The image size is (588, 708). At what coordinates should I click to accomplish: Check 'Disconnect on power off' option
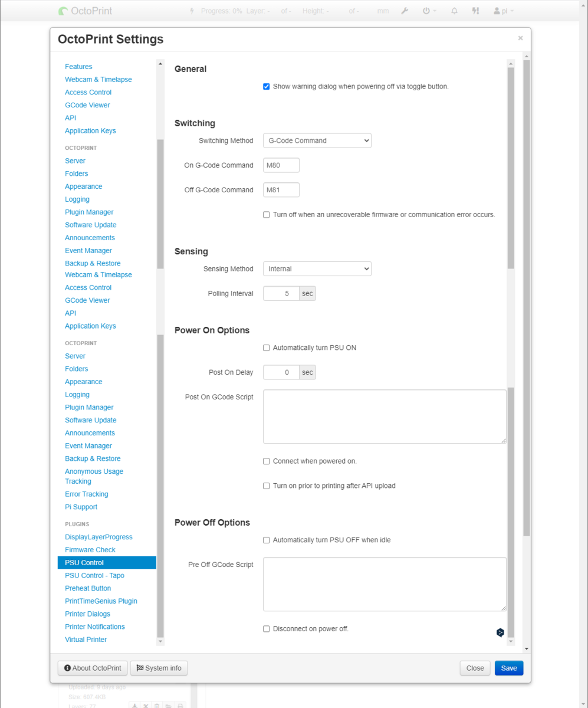267,629
